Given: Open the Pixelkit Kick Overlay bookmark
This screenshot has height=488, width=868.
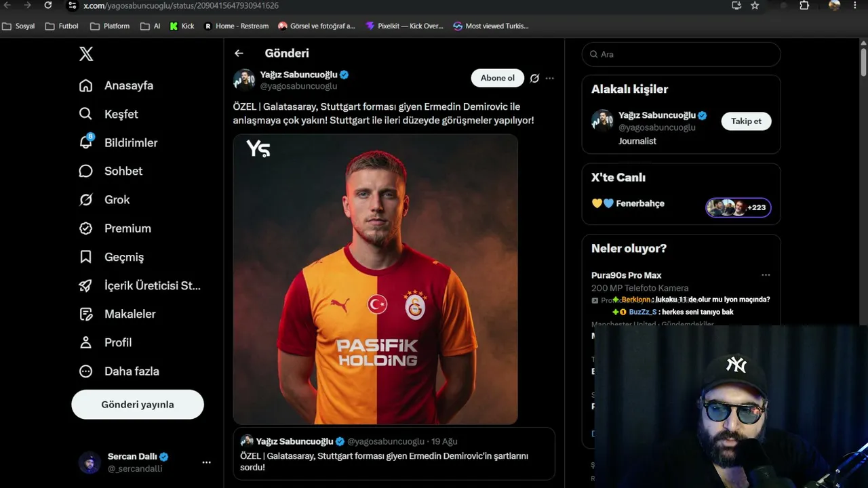Looking at the screenshot, I should [x=404, y=26].
